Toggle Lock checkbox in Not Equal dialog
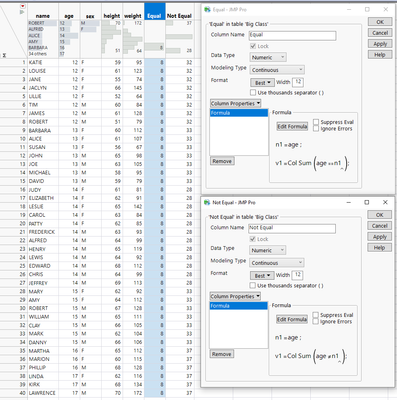The image size is (397, 400). click(253, 239)
